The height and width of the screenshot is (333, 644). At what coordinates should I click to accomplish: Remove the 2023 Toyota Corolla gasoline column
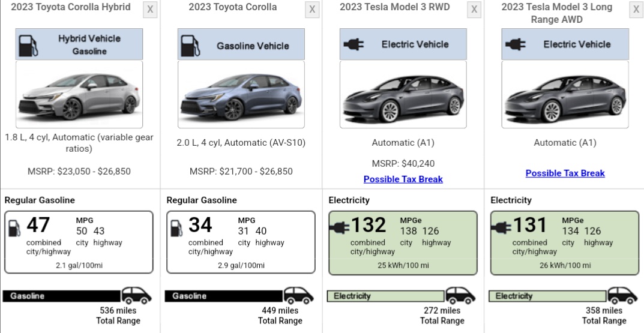click(x=312, y=10)
